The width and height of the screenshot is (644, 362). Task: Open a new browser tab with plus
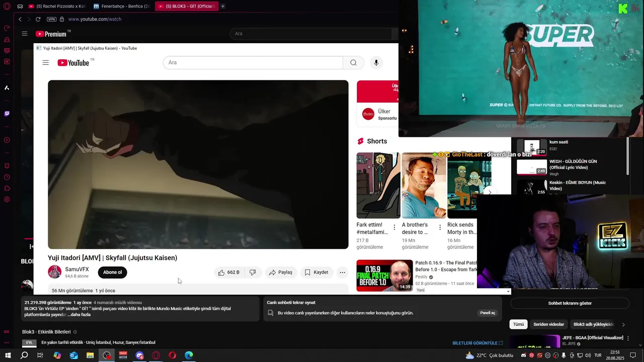(223, 6)
